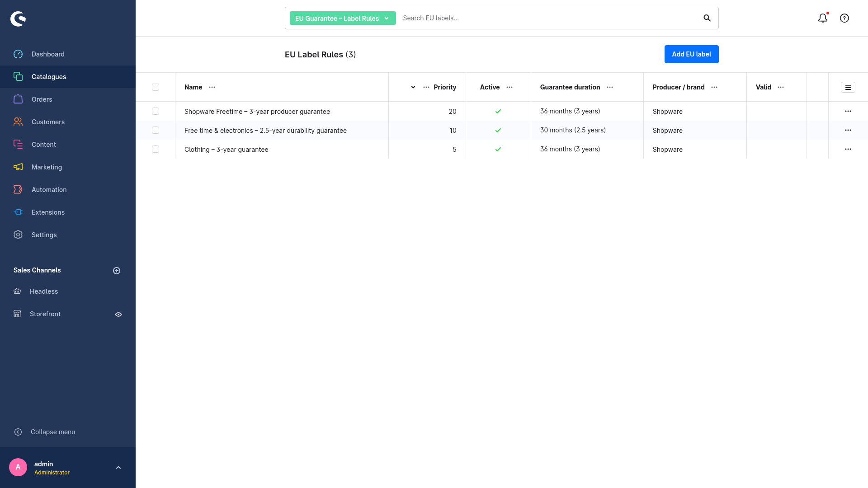Tick the Free time & electronics checkbox
The height and width of the screenshot is (488, 868).
[x=156, y=130]
